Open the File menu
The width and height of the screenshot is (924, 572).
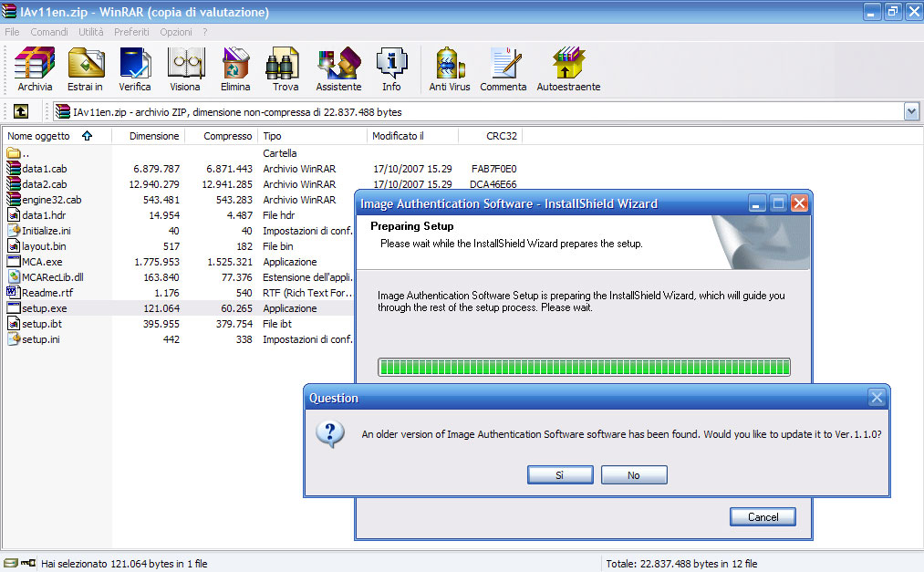(x=12, y=32)
